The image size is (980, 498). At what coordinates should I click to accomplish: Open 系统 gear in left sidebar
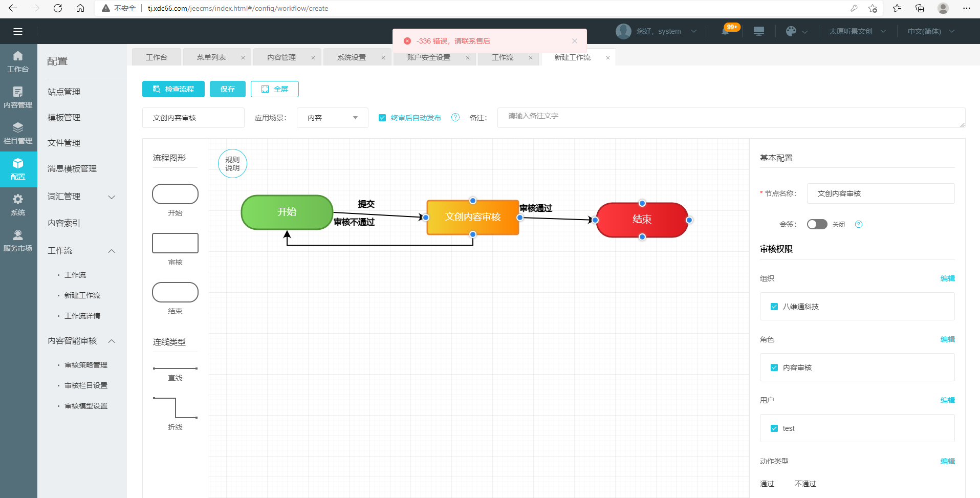click(x=18, y=205)
